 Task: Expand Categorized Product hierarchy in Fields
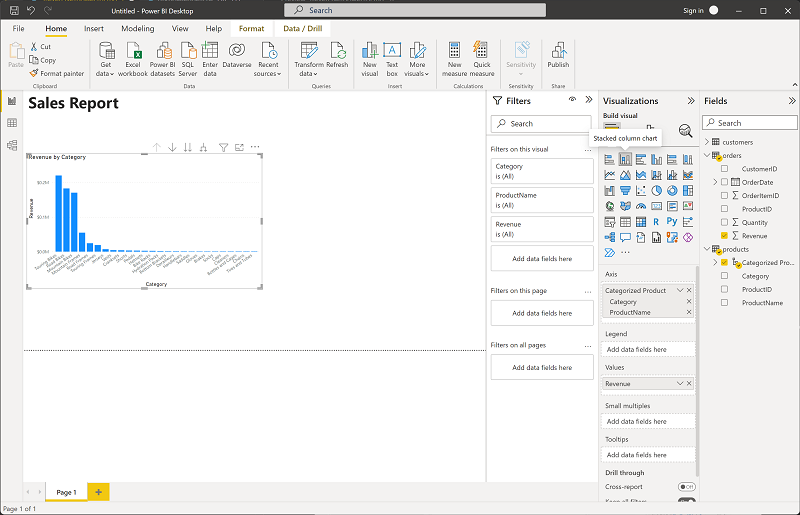[x=715, y=262]
